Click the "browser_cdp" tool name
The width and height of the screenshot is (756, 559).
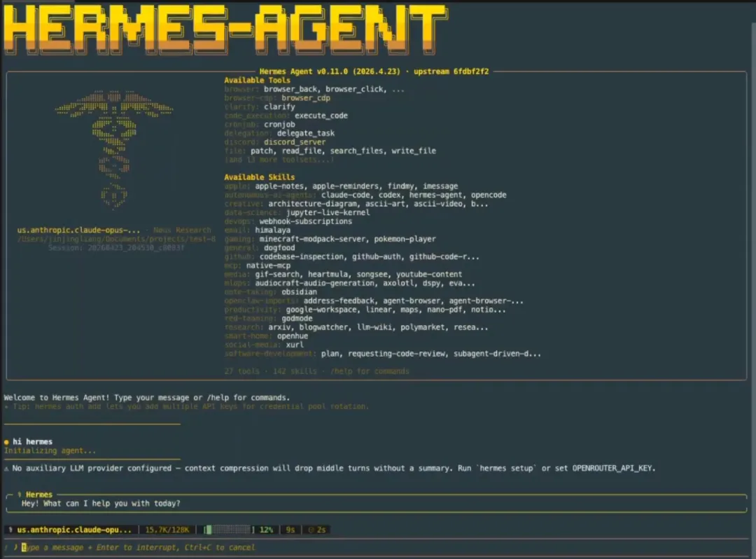pyautogui.click(x=306, y=98)
